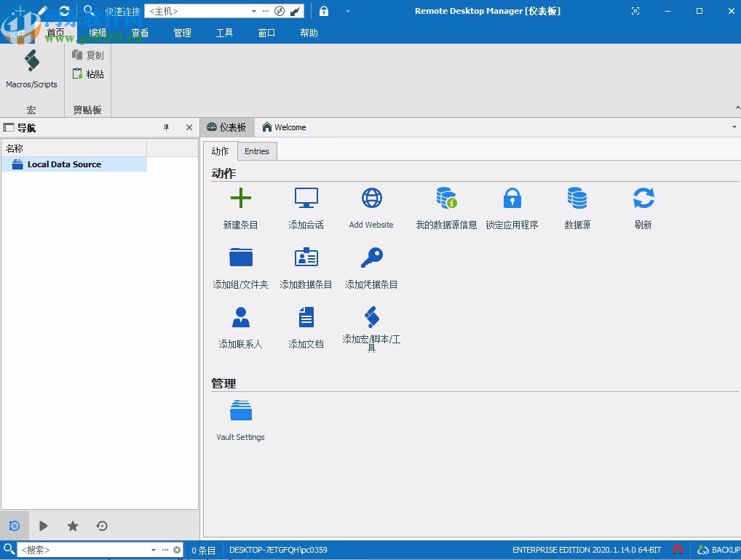741x560 pixels.
Task: Click the 我的数据源信息 icon
Action: [445, 197]
